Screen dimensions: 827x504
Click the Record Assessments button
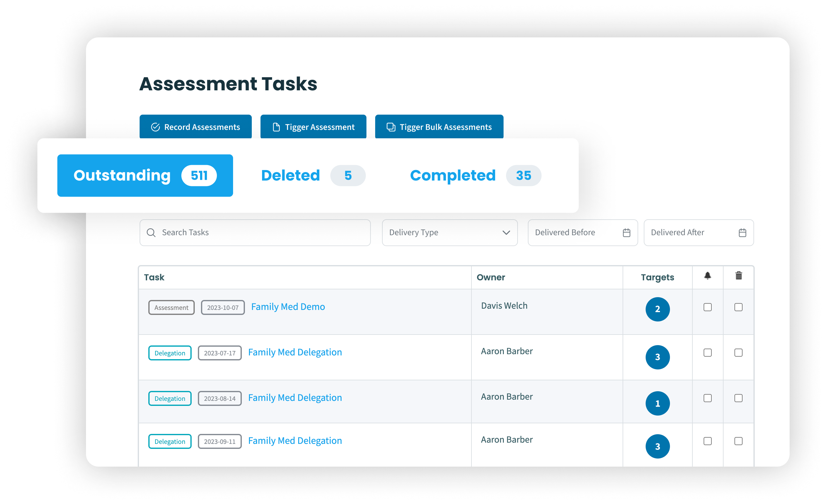[x=195, y=127]
